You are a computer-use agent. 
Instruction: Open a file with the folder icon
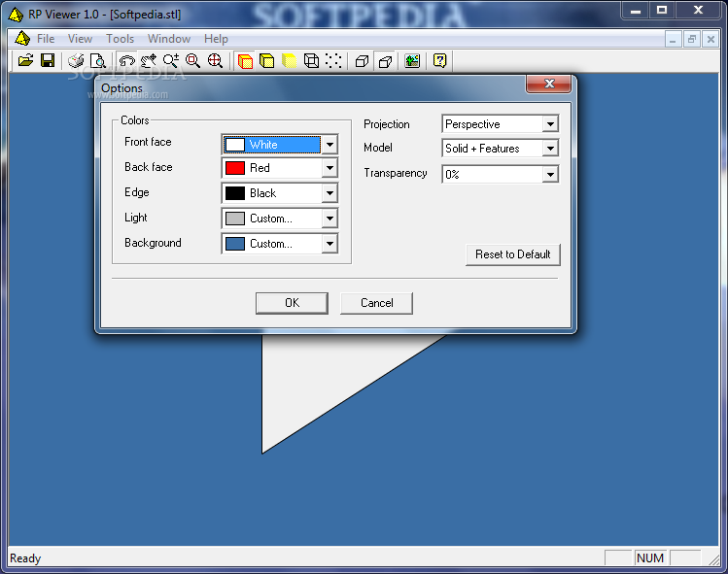click(x=26, y=60)
